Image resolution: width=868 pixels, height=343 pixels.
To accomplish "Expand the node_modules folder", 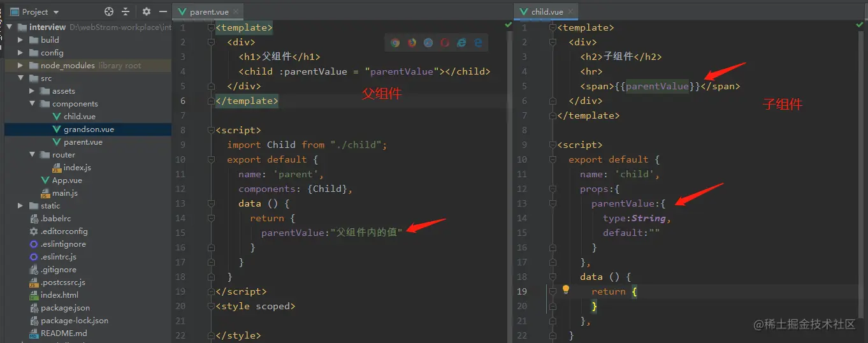I will [20, 65].
